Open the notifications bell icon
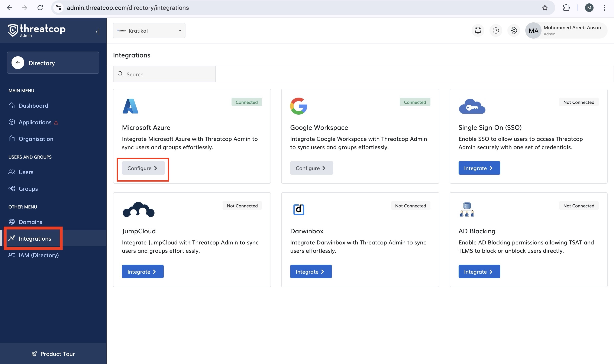Image resolution: width=614 pixels, height=364 pixels. pos(478,30)
